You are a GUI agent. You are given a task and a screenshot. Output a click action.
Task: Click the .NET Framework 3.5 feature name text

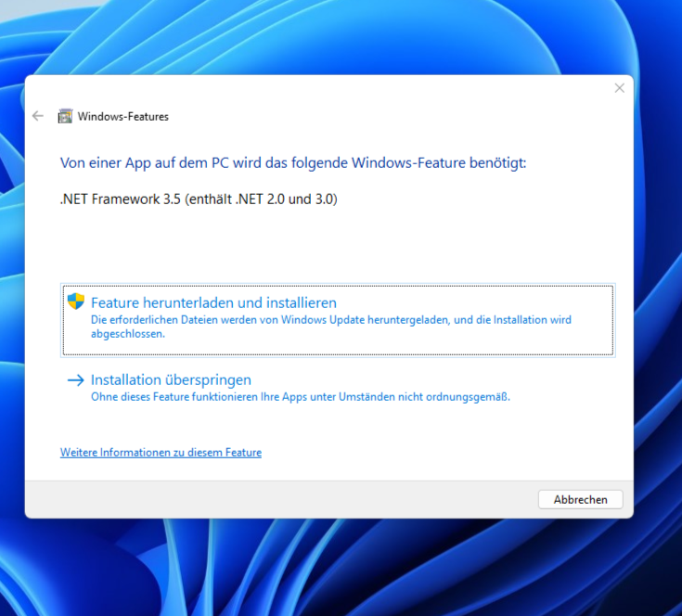(199, 199)
